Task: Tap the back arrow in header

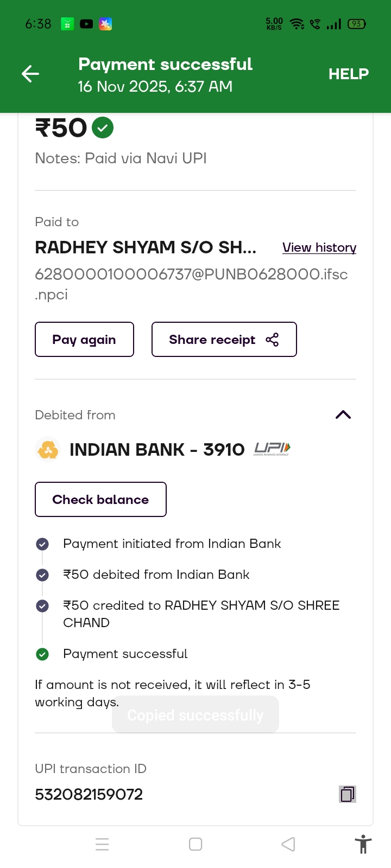Action: tap(30, 74)
